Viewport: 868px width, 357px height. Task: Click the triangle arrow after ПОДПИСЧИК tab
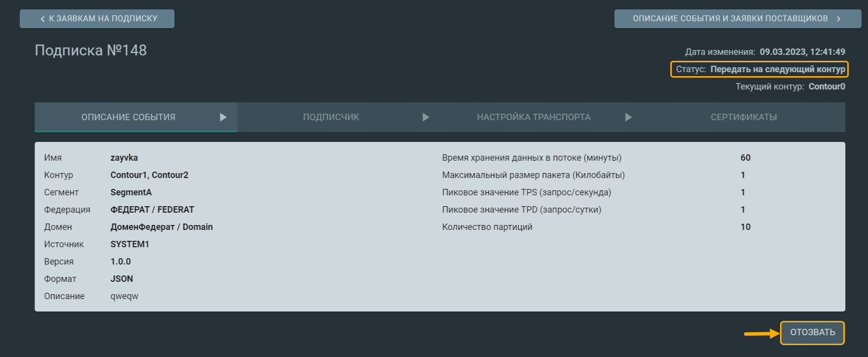click(x=426, y=117)
